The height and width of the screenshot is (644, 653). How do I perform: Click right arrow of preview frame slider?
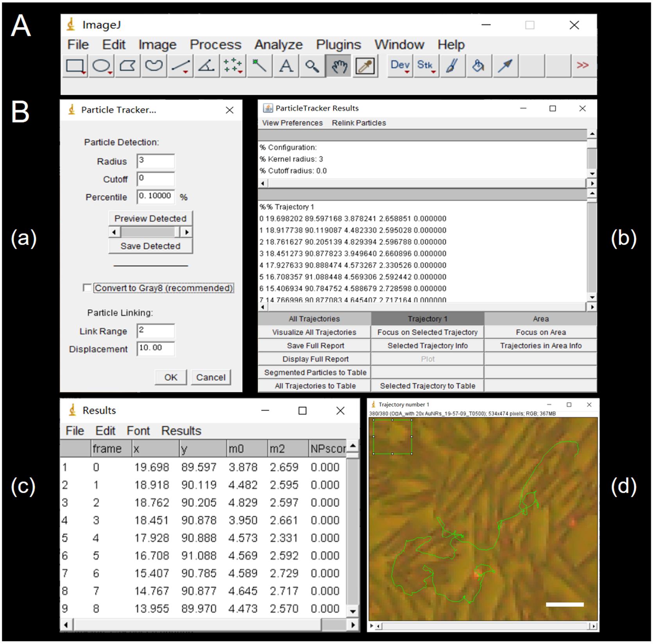point(187,232)
